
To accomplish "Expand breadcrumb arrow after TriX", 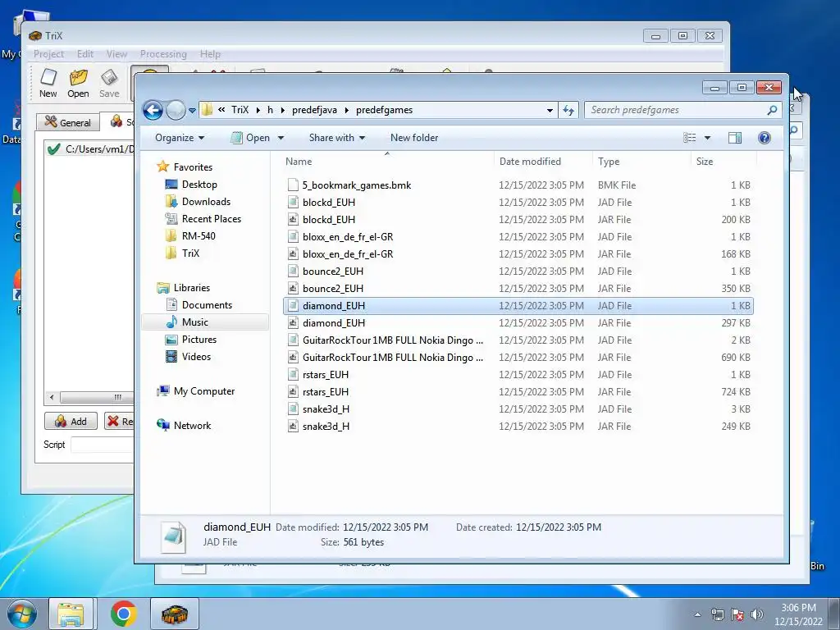I will (x=258, y=111).
